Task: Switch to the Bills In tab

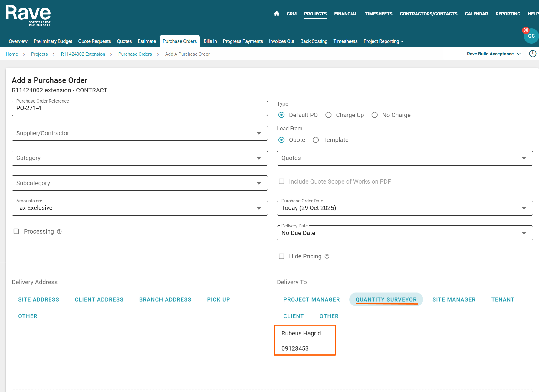Action: (210, 41)
